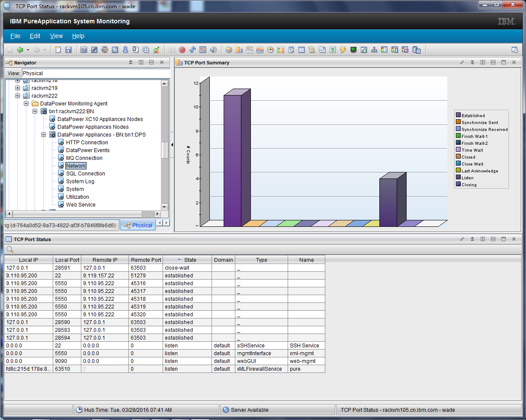The image size is (526, 420).
Task: Click the double-chevron in TCP Port Summary header
Action: point(472,63)
